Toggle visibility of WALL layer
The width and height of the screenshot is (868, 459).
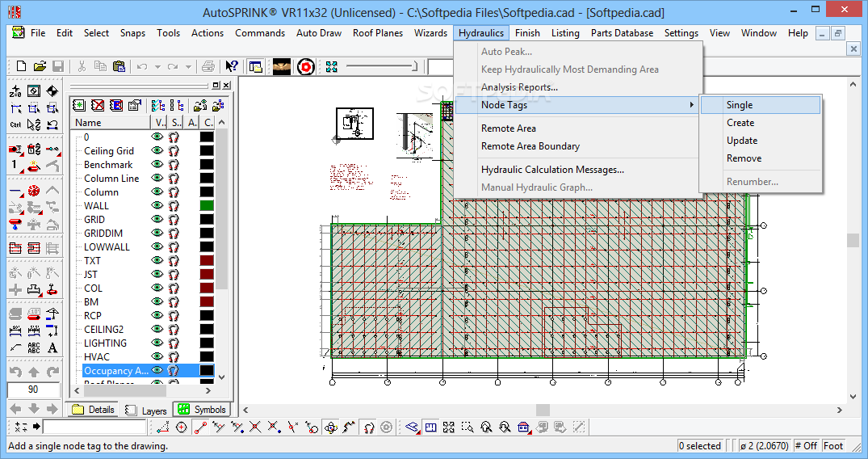pyautogui.click(x=157, y=205)
